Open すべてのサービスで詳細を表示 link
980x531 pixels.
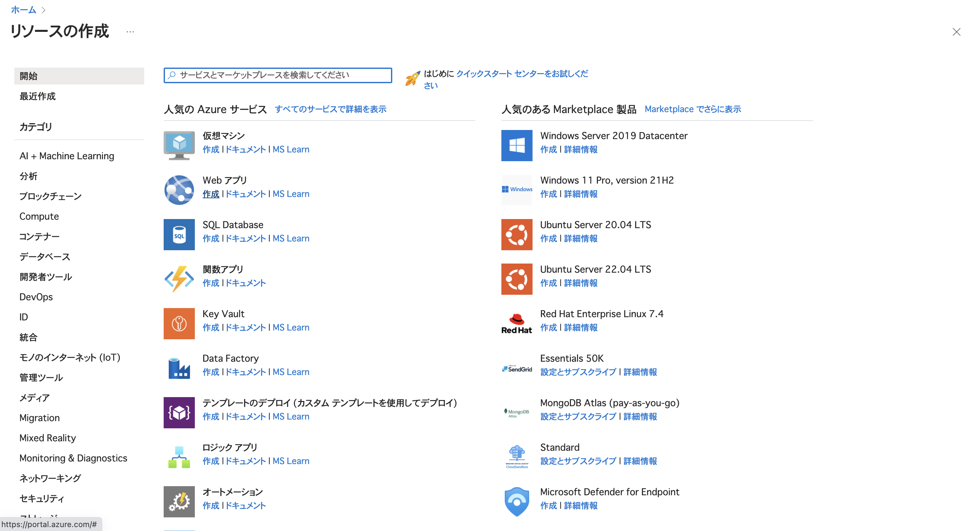click(331, 109)
